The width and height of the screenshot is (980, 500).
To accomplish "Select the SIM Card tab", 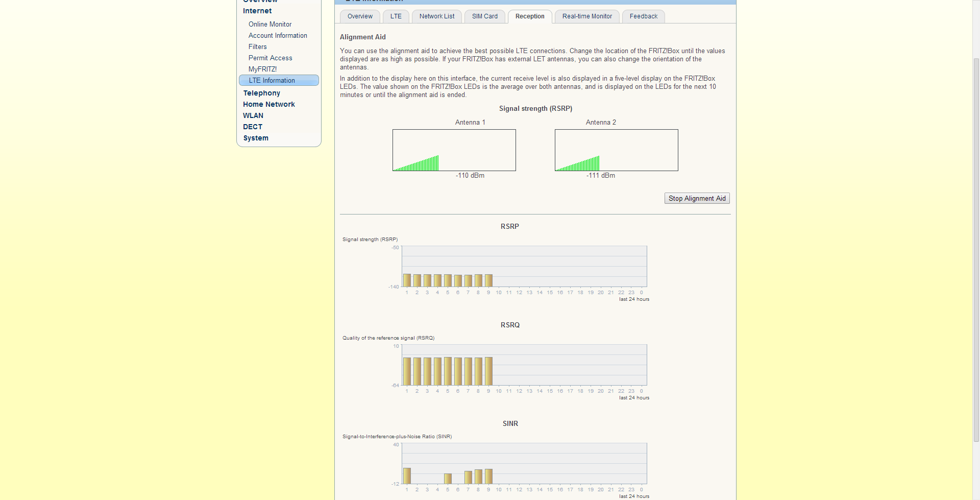I will pos(485,16).
